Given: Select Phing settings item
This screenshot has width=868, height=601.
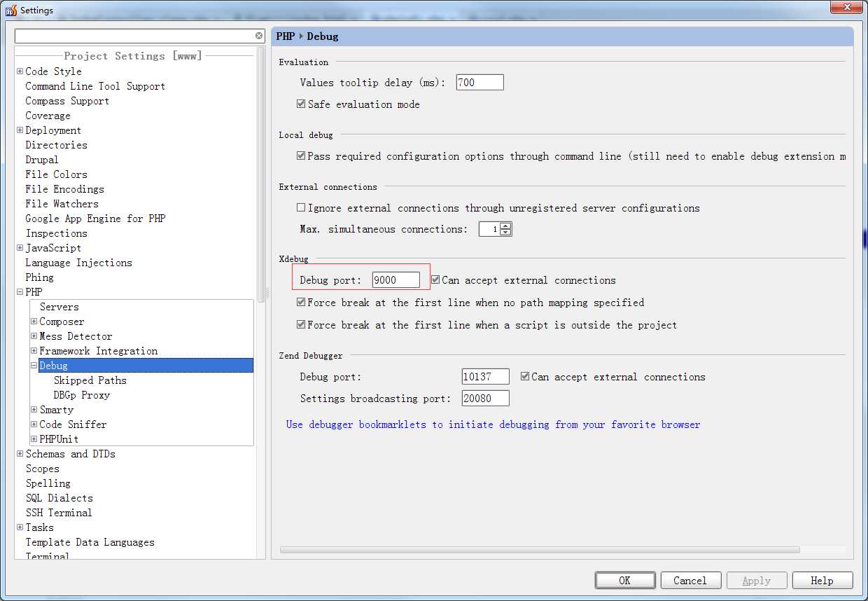Looking at the screenshot, I should click(39, 277).
